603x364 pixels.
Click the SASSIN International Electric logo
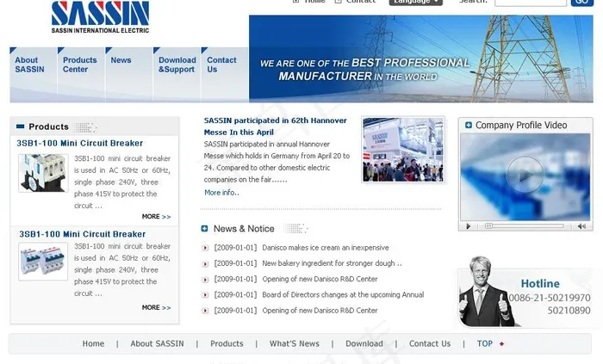click(x=100, y=17)
